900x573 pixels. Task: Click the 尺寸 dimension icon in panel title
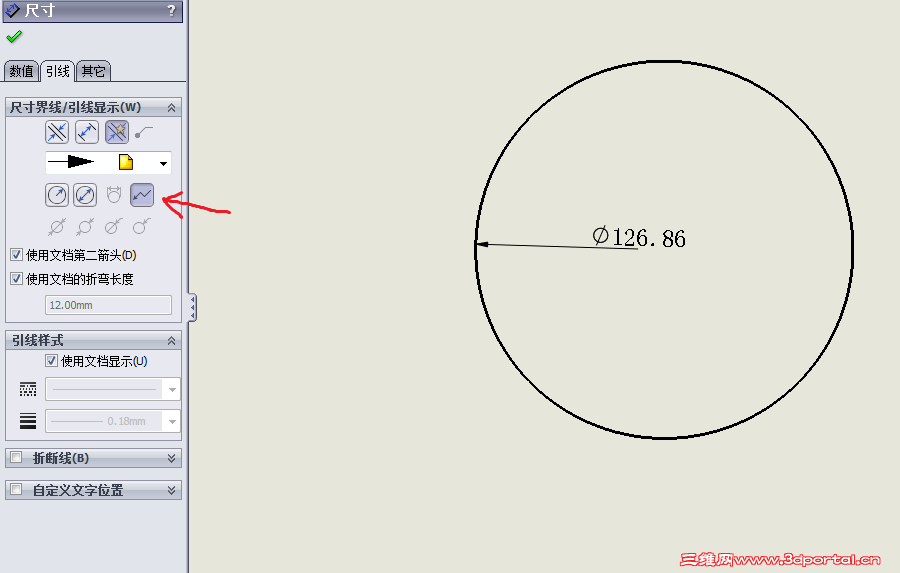12,10
